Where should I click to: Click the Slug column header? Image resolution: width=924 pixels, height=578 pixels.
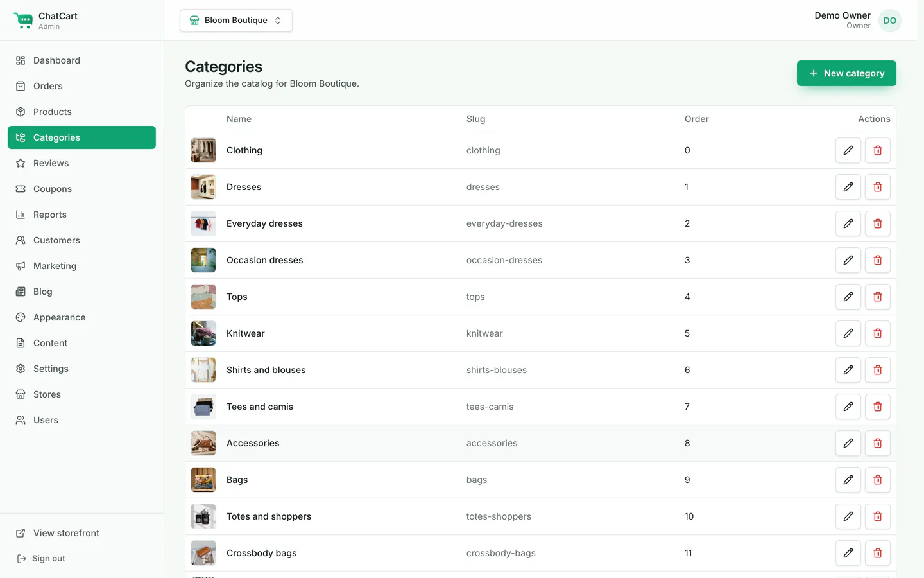click(475, 119)
